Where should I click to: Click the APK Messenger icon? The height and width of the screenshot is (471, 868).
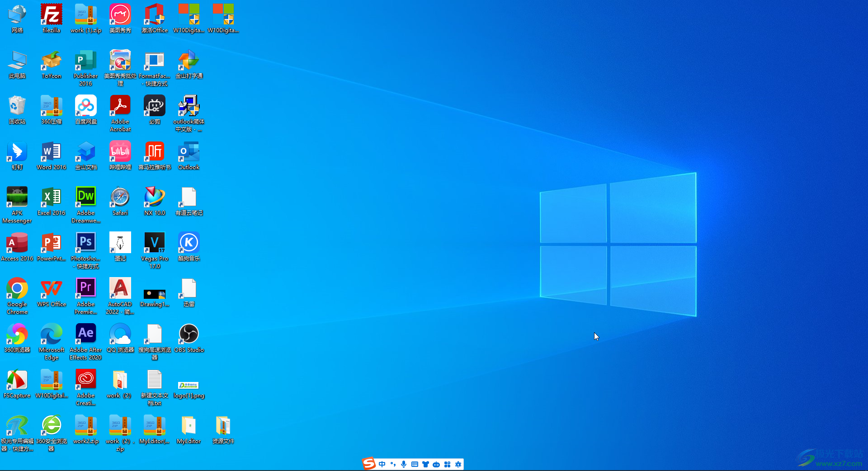(x=17, y=198)
